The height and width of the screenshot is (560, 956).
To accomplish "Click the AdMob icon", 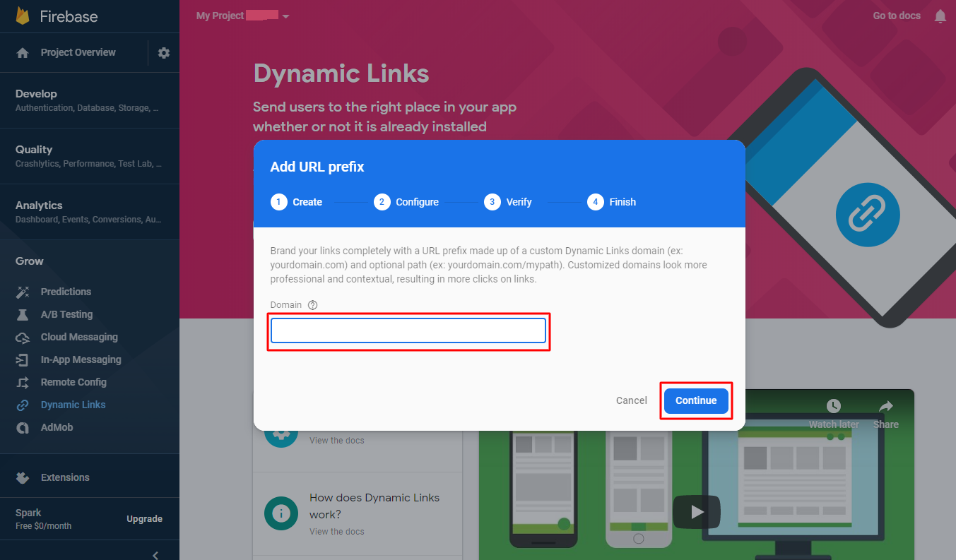I will (x=23, y=427).
